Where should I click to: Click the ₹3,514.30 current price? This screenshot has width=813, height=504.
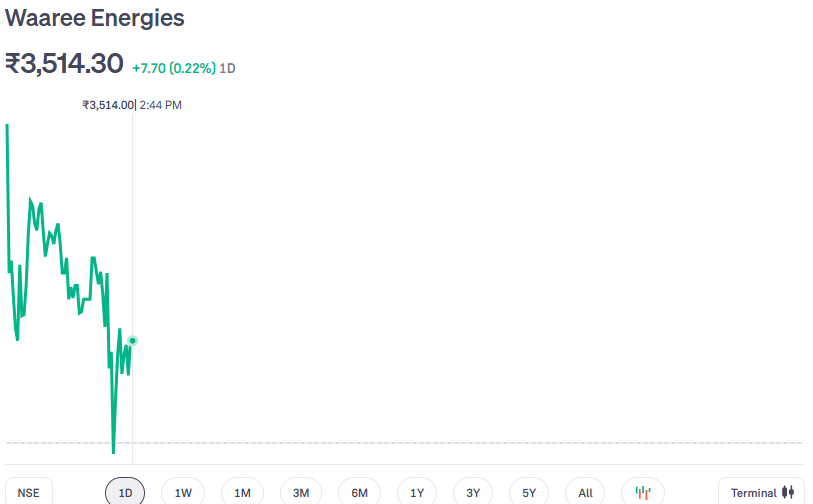64,64
